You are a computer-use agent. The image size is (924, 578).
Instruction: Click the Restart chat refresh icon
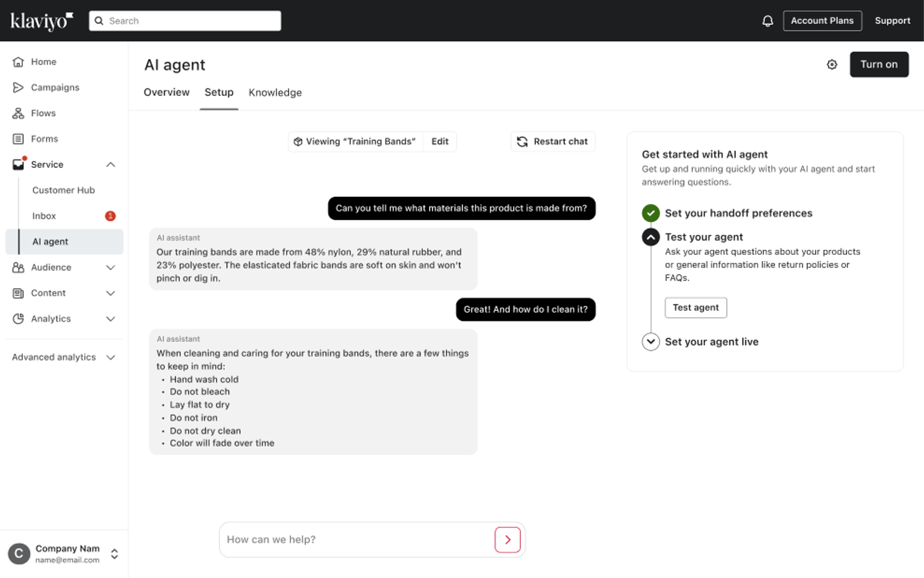point(522,142)
